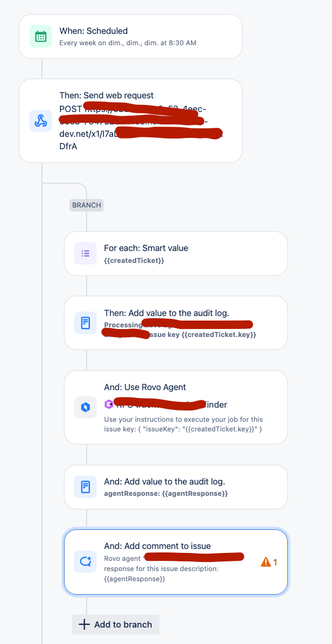The width and height of the screenshot is (332, 644).
Task: Click the plus icon in Add to branch
Action: pyautogui.click(x=84, y=624)
